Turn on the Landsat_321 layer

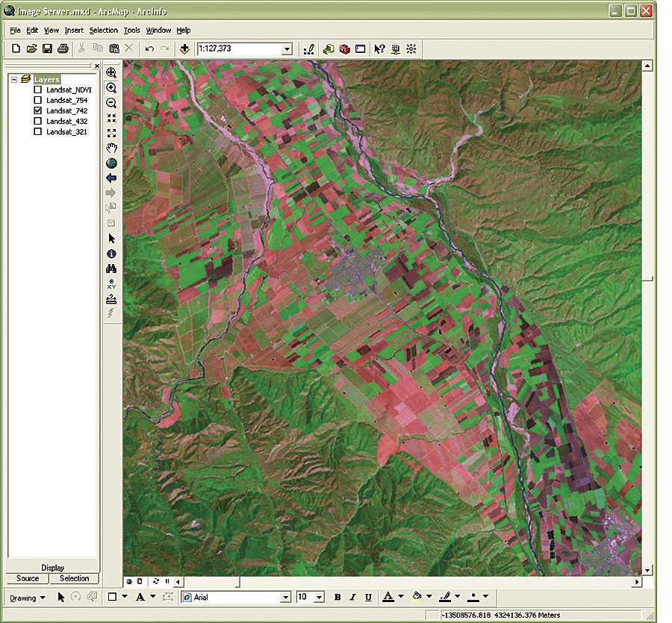pos(38,131)
